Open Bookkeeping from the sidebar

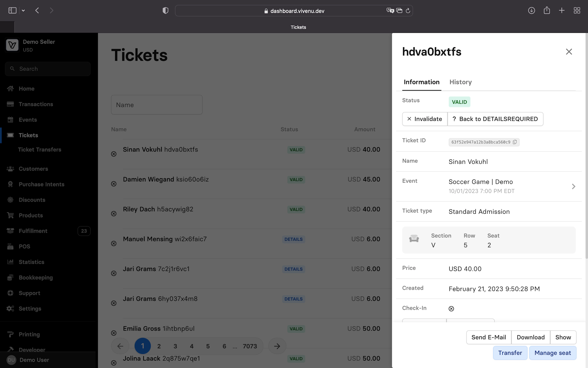pyautogui.click(x=36, y=278)
